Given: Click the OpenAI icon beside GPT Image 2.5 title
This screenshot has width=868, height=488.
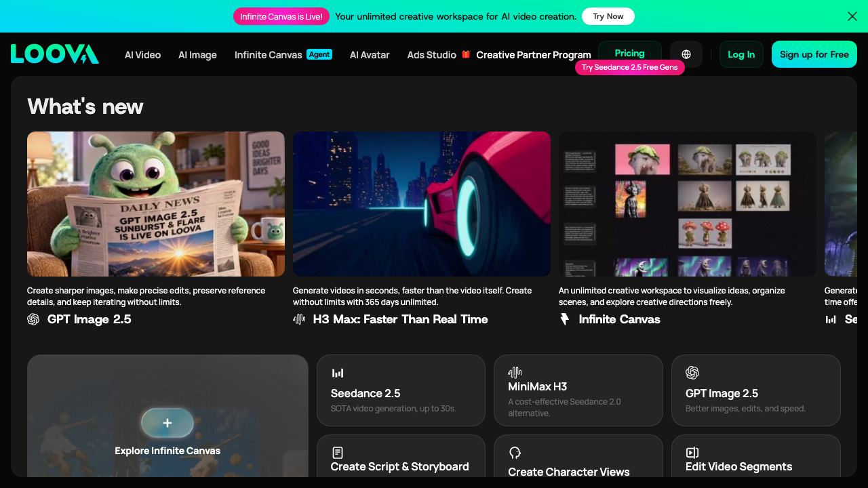Looking at the screenshot, I should coord(33,319).
